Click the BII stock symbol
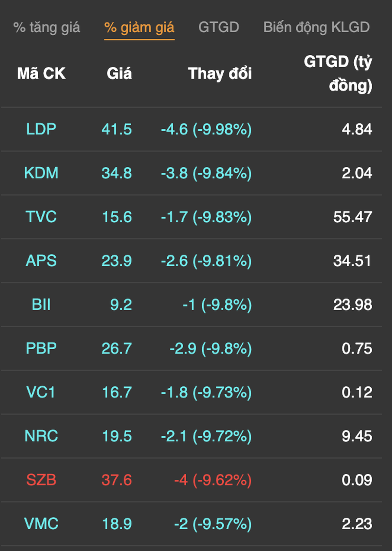This screenshot has height=551, width=392. click(41, 305)
